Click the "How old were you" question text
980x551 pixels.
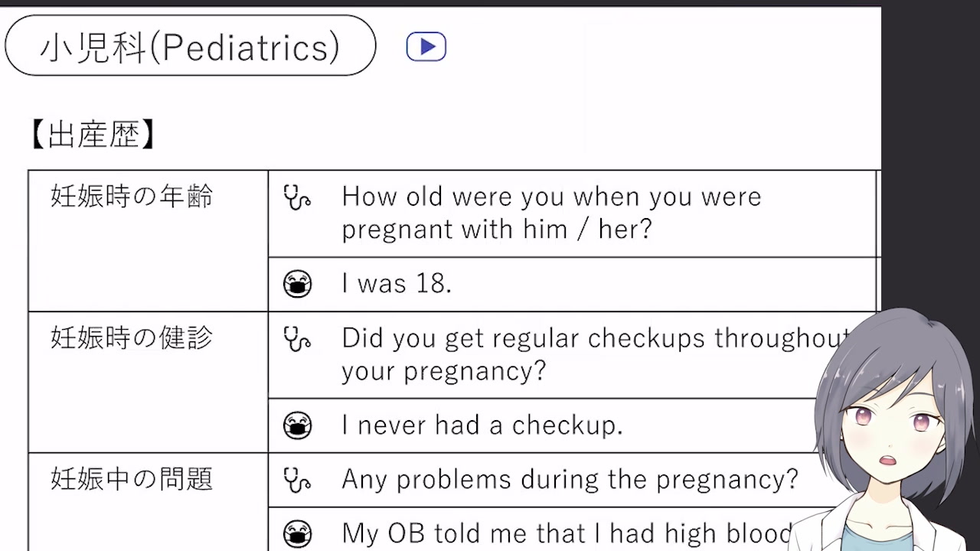(x=550, y=213)
